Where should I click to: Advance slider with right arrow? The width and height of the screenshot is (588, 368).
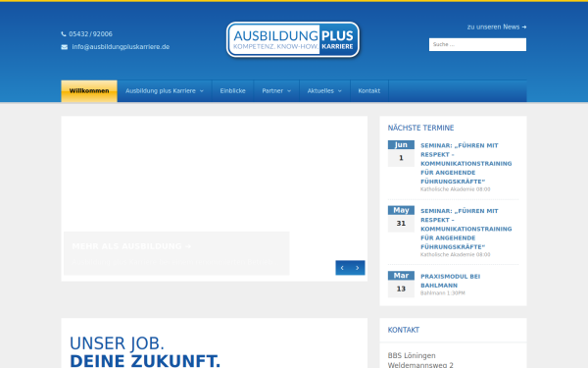(x=358, y=268)
